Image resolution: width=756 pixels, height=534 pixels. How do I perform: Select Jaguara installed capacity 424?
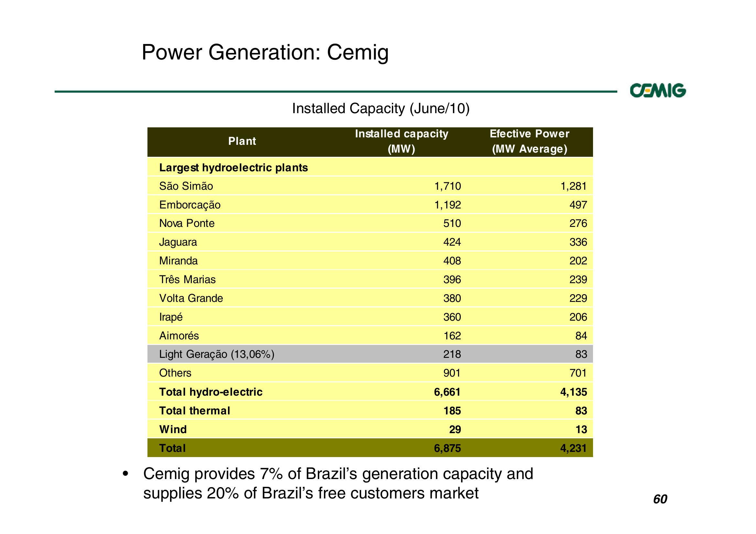point(452,242)
